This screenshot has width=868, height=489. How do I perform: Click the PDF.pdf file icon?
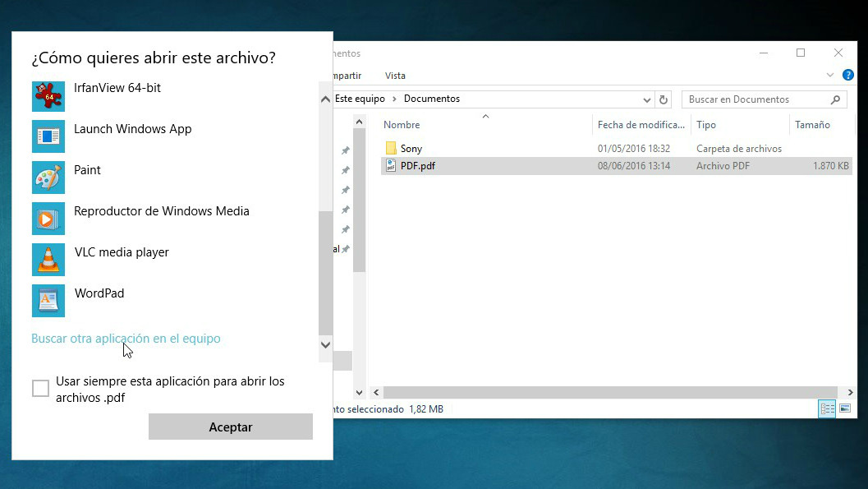click(391, 165)
